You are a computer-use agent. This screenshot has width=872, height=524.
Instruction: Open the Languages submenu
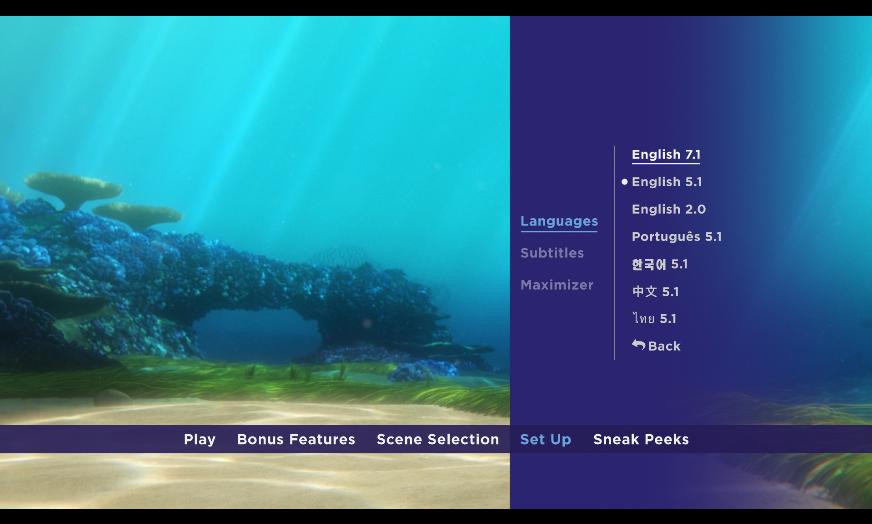point(559,221)
